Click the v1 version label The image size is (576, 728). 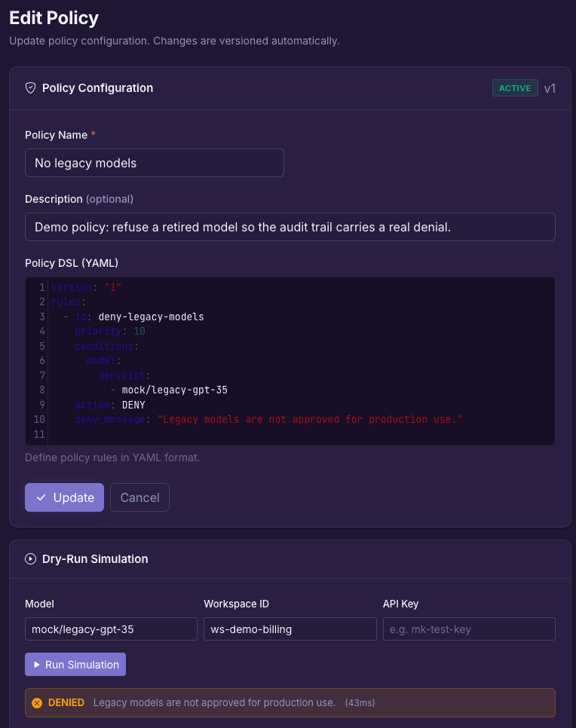(x=550, y=88)
